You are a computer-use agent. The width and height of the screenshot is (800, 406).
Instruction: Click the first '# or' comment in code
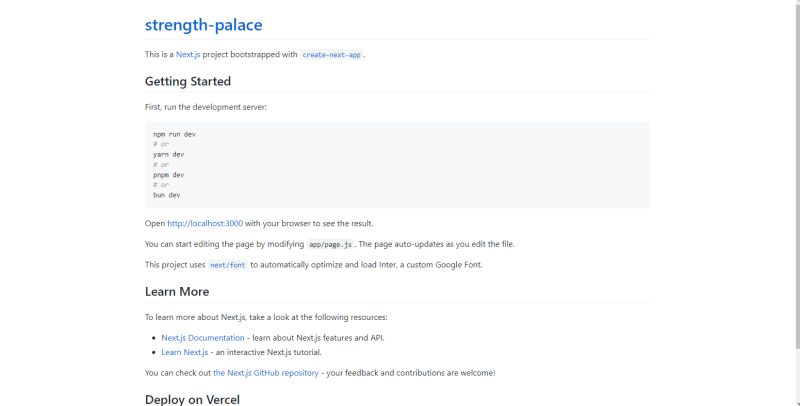(161, 144)
